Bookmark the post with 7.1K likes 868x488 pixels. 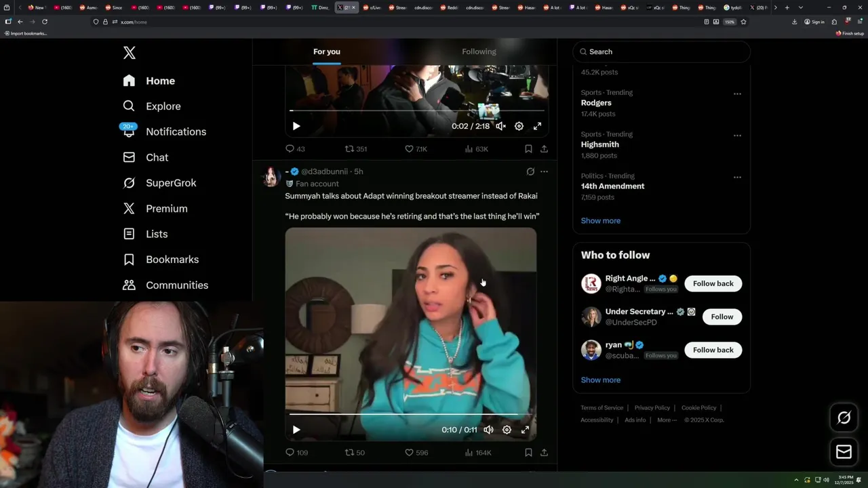click(x=528, y=149)
